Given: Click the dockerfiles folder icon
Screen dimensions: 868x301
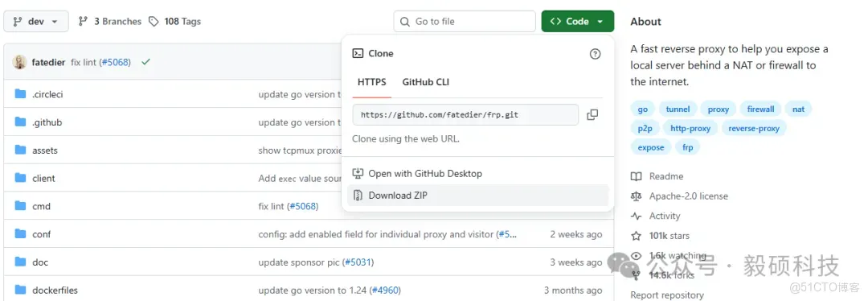Looking at the screenshot, I should tap(20, 290).
